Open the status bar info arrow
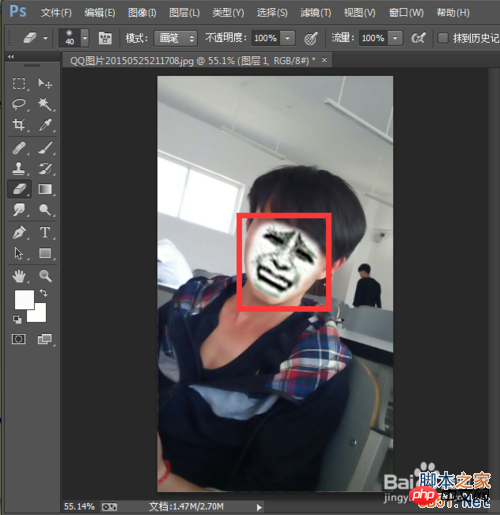500x515 pixels. [x=259, y=507]
